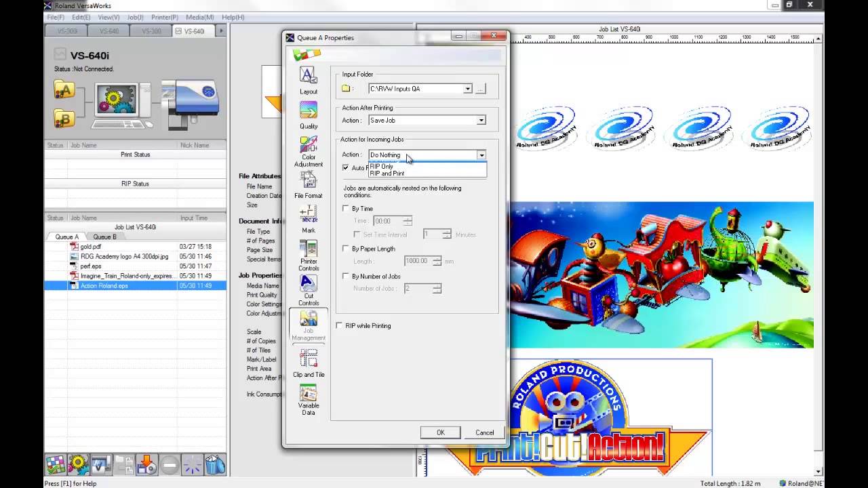Screen dimensions: 868x488
Task: Click the preset checkmark icon in dialog
Action: coord(307,54)
